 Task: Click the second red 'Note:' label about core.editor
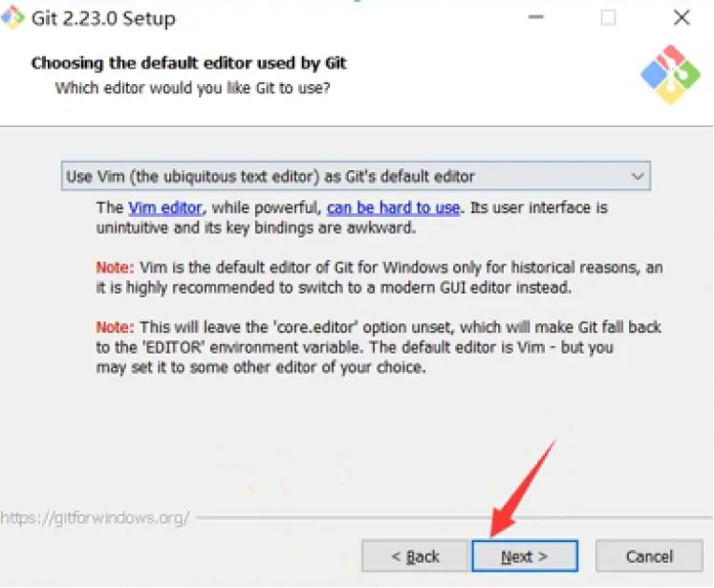(115, 327)
